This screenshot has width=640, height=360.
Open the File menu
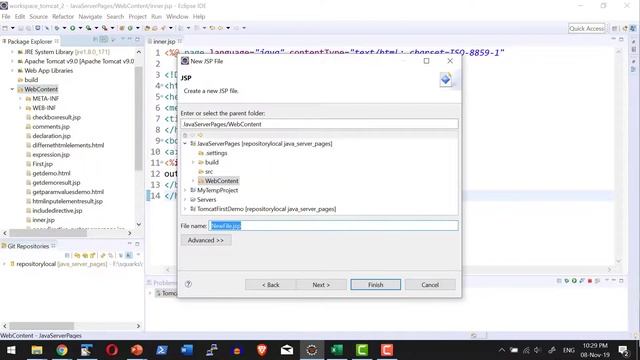(6, 17)
